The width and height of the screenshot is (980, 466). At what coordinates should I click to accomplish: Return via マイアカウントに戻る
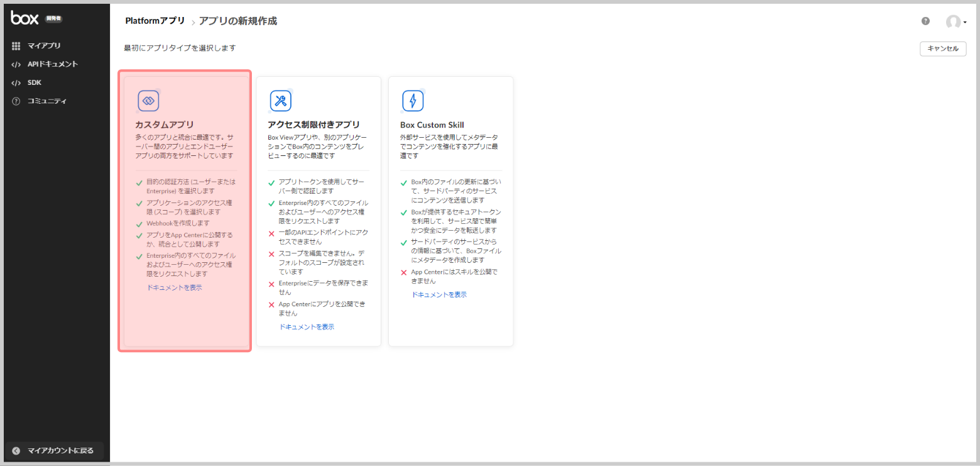60,451
